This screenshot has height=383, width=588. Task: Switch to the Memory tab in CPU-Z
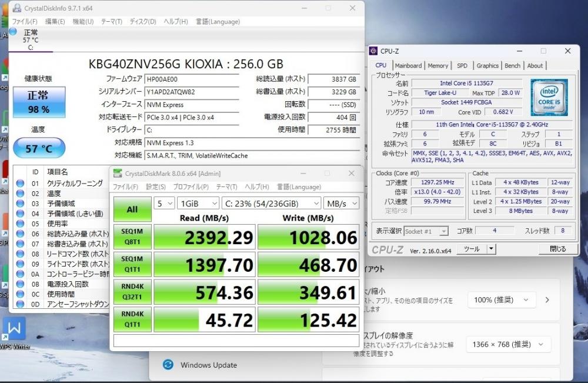(x=437, y=66)
